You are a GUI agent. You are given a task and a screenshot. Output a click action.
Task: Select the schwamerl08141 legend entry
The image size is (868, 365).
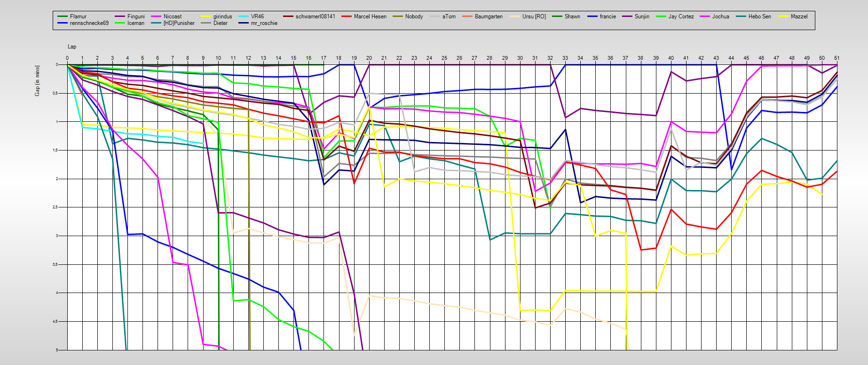(315, 16)
